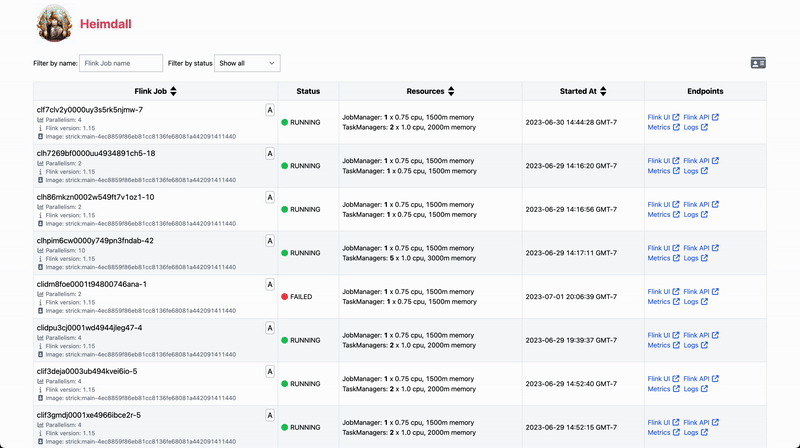
Task: Click the A badge for clh86mkzn0002w549ft7v1oz1-10
Action: [x=270, y=197]
